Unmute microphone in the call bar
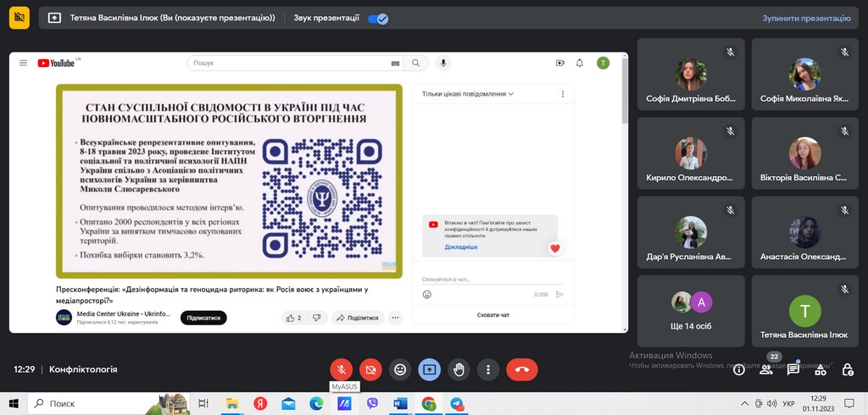 coord(341,369)
